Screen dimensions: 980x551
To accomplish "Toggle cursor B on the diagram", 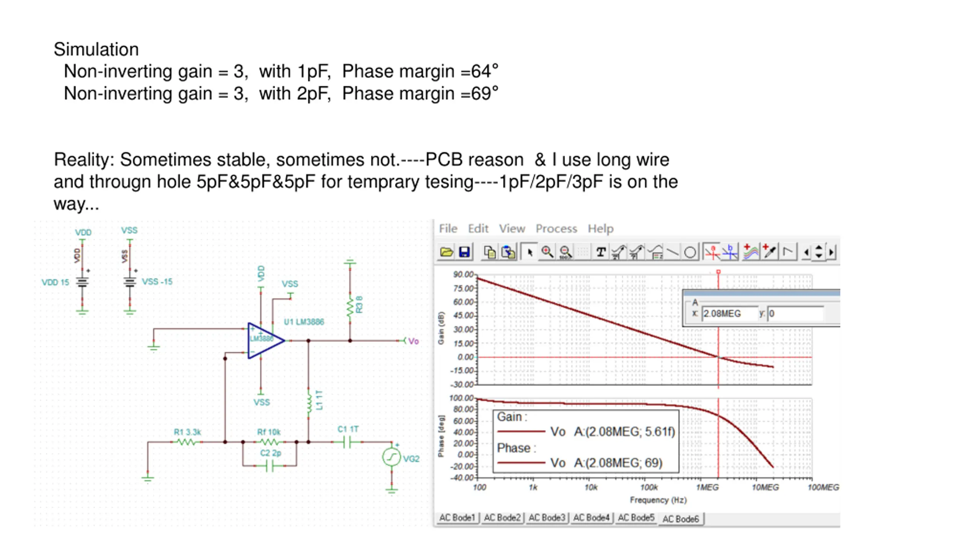I will [x=730, y=253].
